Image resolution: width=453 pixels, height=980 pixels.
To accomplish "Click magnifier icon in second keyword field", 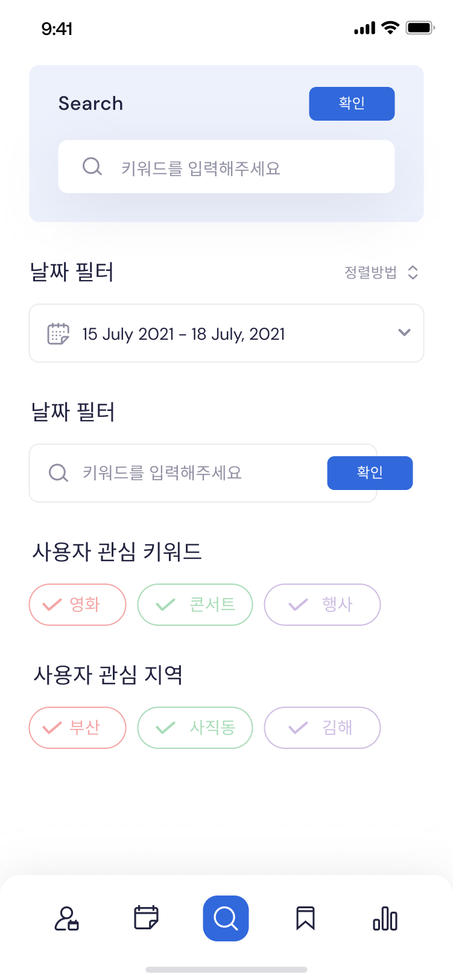I will [x=59, y=473].
